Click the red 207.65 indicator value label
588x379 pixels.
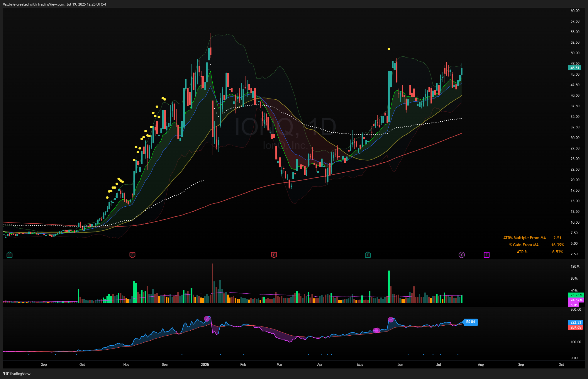click(x=576, y=327)
